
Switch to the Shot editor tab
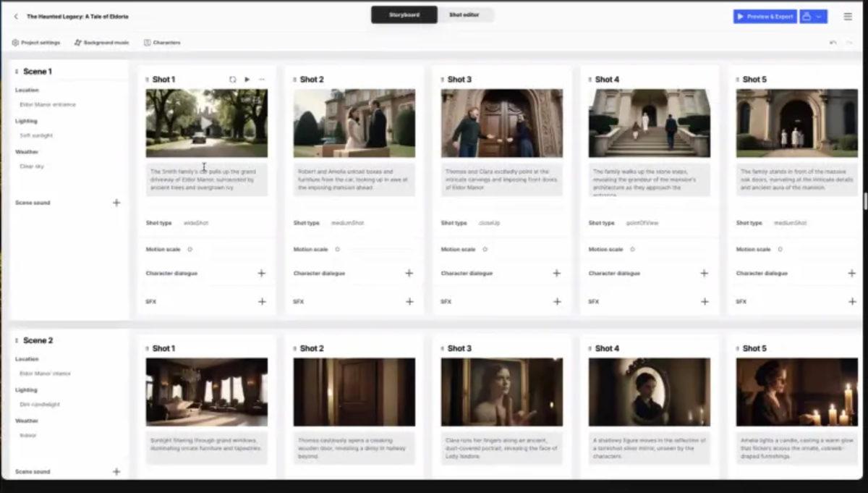[466, 14]
